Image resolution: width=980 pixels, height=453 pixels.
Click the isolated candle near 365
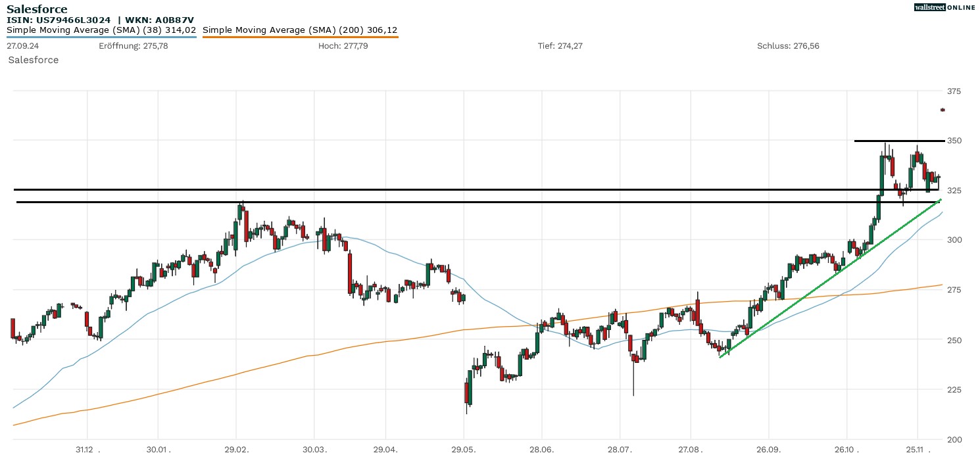(x=943, y=110)
